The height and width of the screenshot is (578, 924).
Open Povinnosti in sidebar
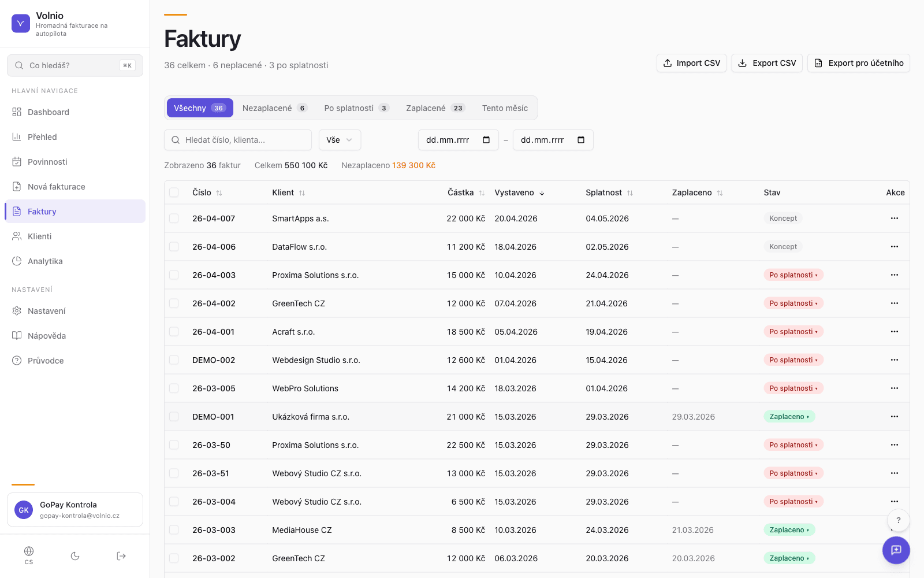[x=75, y=162]
